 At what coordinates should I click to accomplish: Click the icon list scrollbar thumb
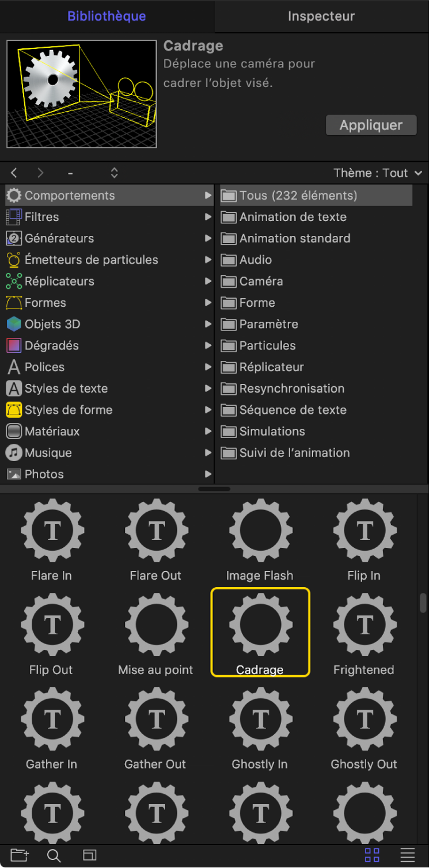423,603
